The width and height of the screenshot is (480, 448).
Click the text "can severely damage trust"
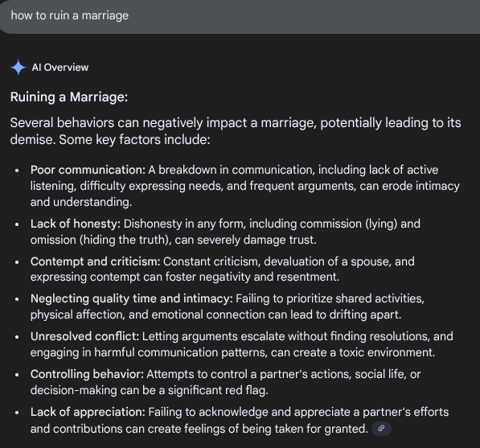pos(244,240)
